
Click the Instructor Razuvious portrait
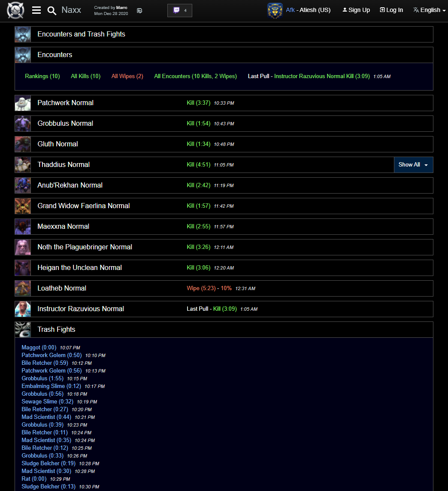point(23,309)
